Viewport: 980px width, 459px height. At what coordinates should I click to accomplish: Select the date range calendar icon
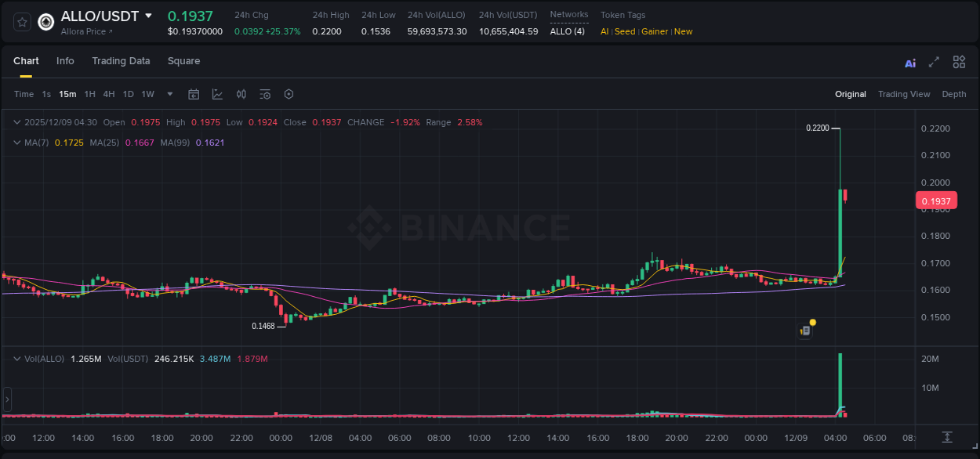194,94
